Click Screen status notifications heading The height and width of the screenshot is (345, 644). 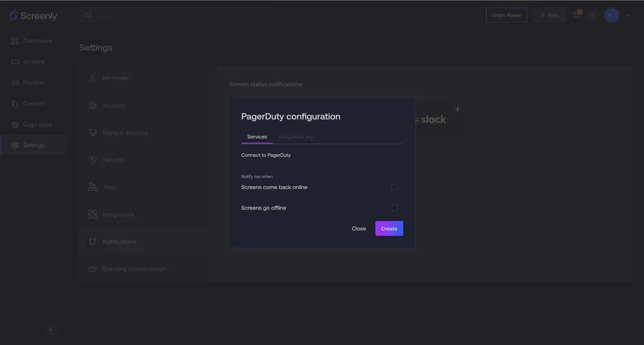(x=266, y=84)
